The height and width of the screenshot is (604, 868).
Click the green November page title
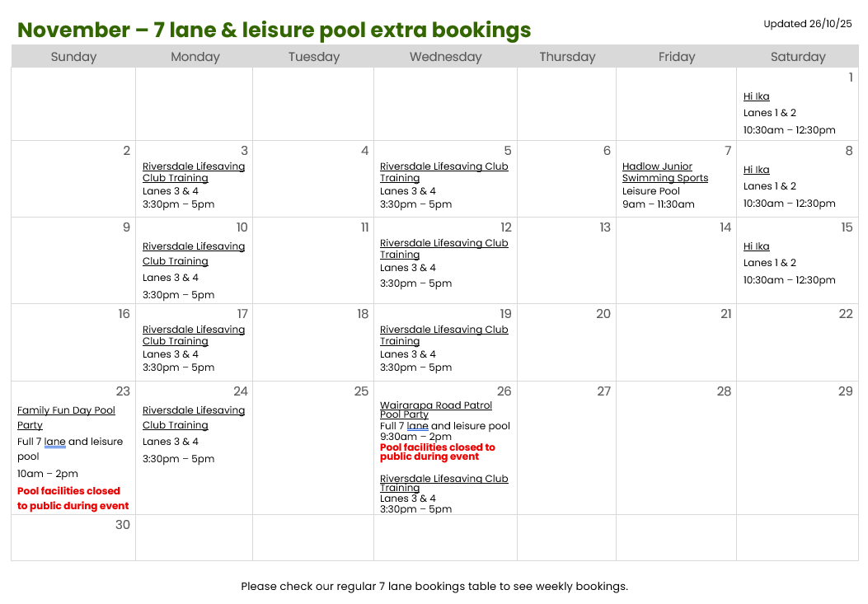(274, 30)
